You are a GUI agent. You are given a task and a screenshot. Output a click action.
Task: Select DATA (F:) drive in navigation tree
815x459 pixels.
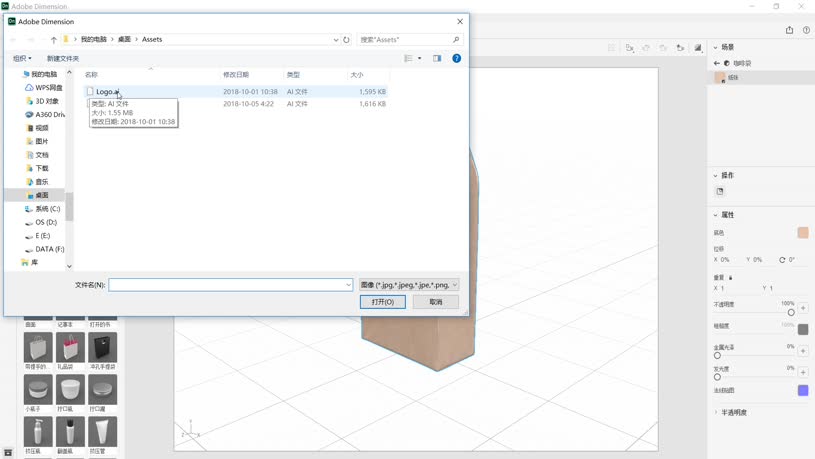[x=45, y=250]
